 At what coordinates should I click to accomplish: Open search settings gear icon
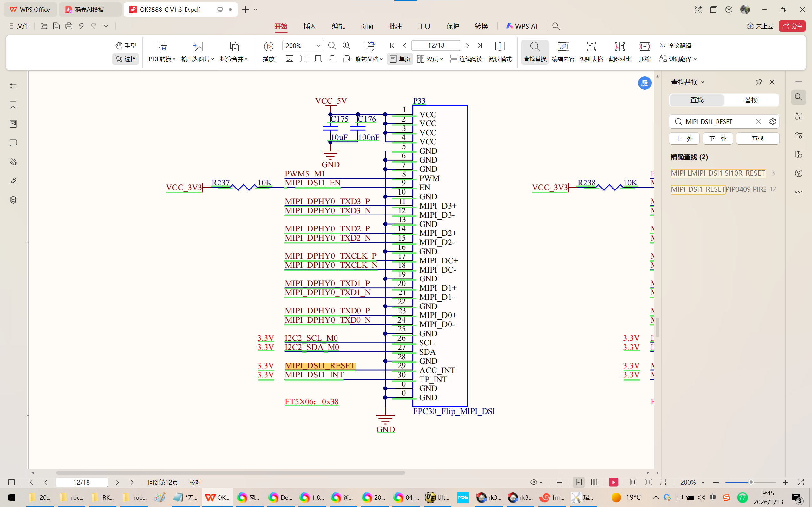pyautogui.click(x=772, y=121)
